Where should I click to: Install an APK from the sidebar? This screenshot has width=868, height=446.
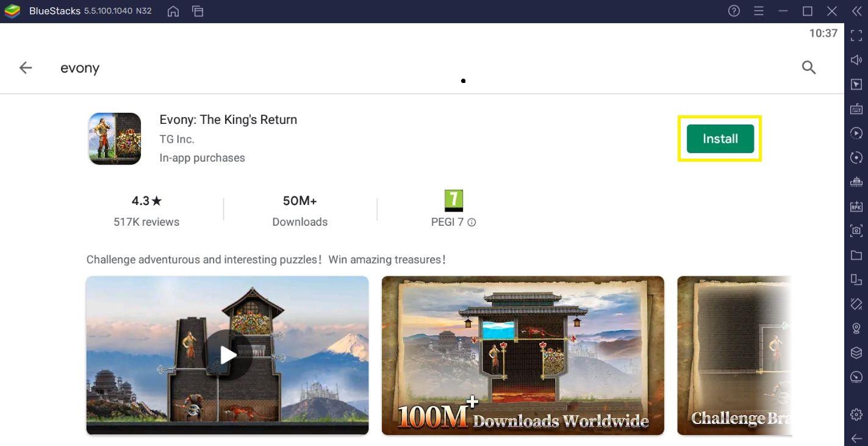tap(856, 206)
